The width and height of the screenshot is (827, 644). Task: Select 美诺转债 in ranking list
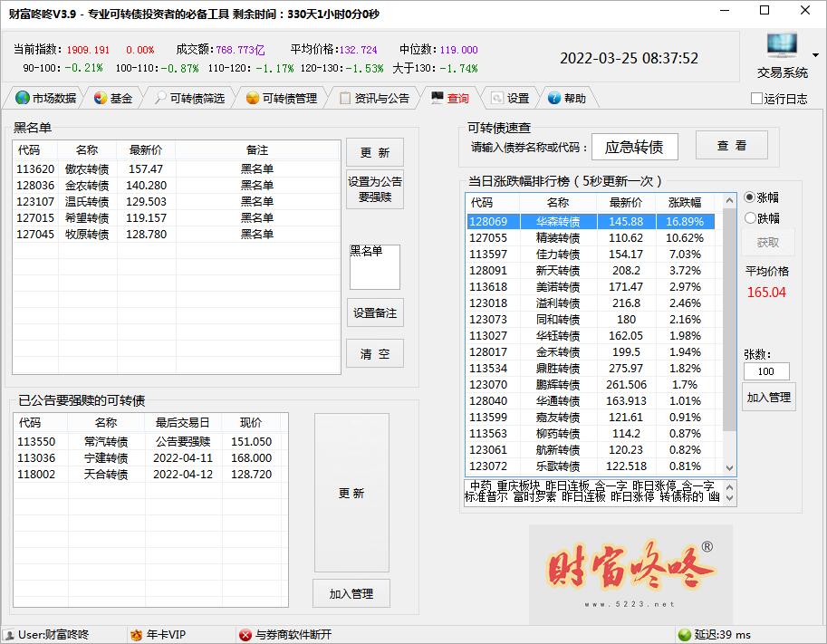591,287
